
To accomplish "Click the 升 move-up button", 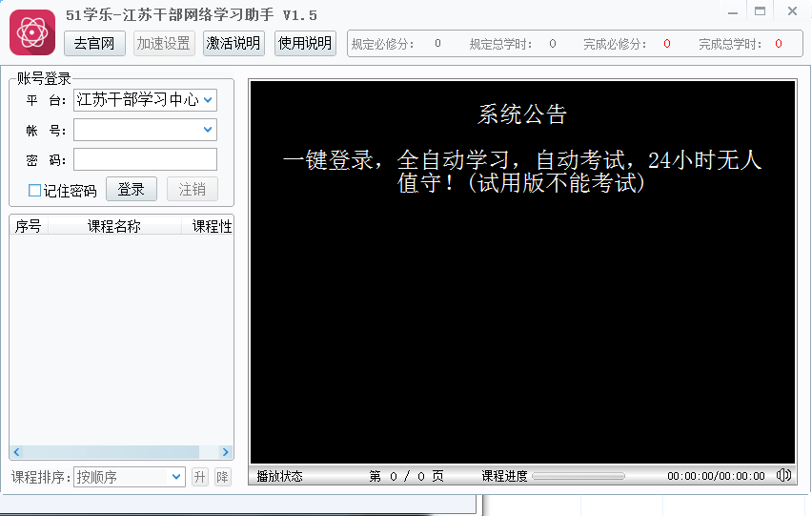I will (x=199, y=477).
